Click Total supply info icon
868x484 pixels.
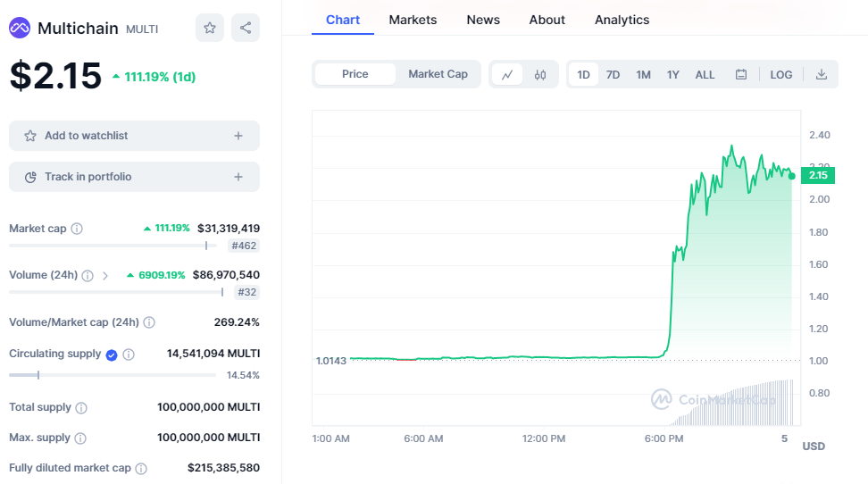pos(81,407)
